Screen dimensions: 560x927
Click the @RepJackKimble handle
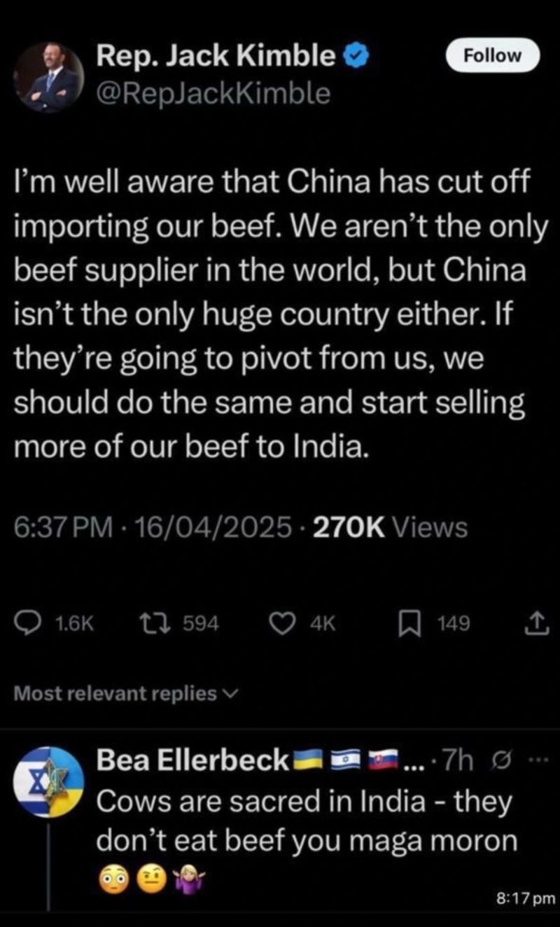(x=213, y=92)
